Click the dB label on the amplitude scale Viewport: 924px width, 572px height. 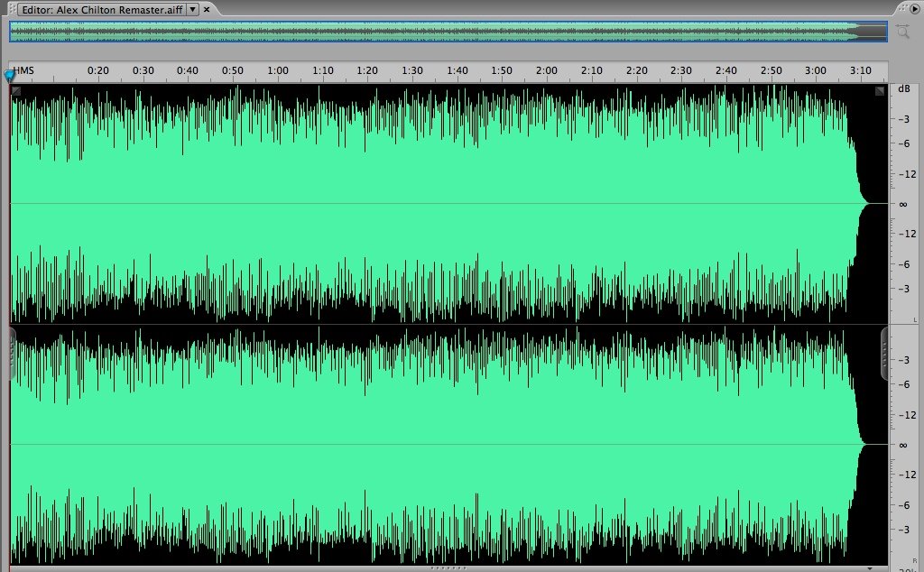pyautogui.click(x=904, y=89)
